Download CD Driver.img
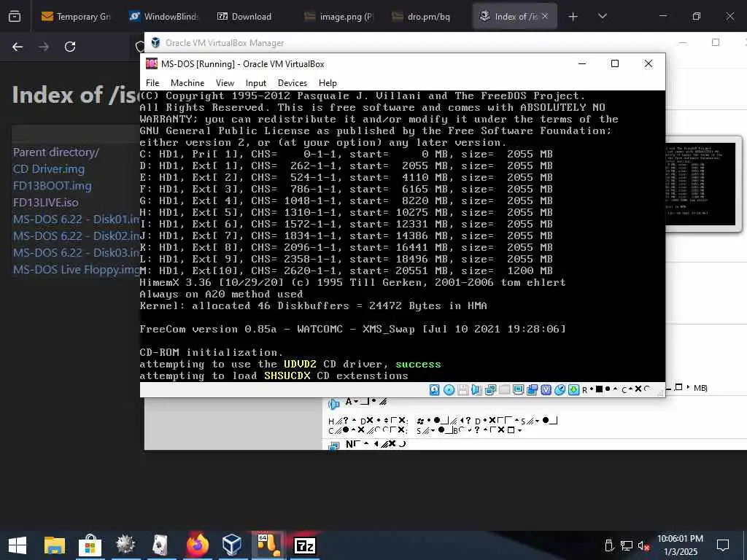This screenshot has height=560, width=747. pos(49,169)
